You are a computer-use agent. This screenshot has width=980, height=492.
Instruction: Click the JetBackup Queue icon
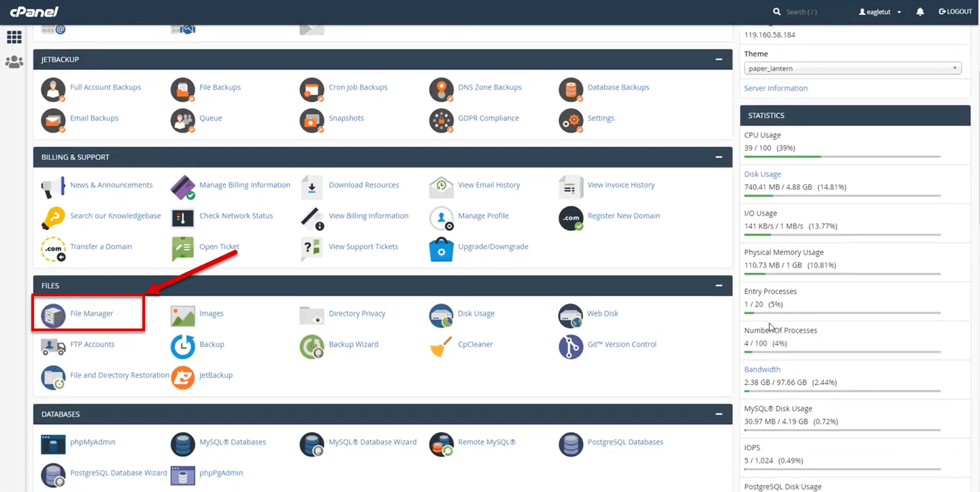click(183, 120)
